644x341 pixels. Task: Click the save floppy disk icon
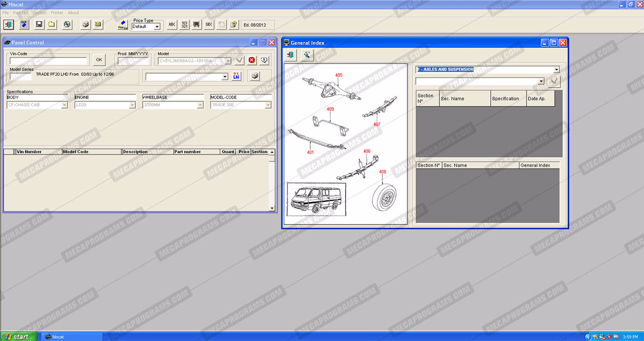(39, 25)
